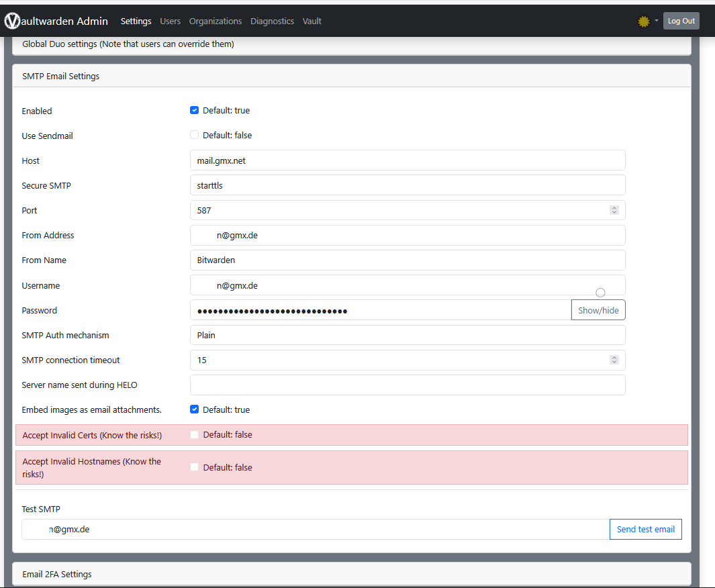Viewport: 715px width, 588px height.
Task: Go to the Users page
Action: (x=170, y=21)
